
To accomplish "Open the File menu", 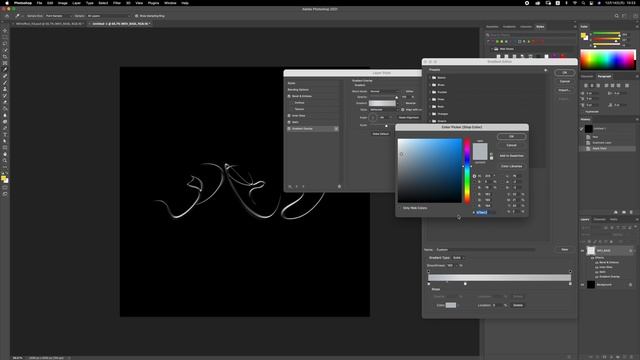I will tap(39, 3).
